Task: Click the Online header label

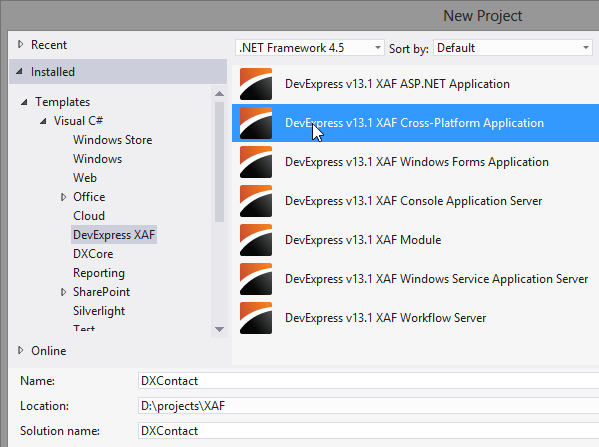Action: (x=49, y=351)
